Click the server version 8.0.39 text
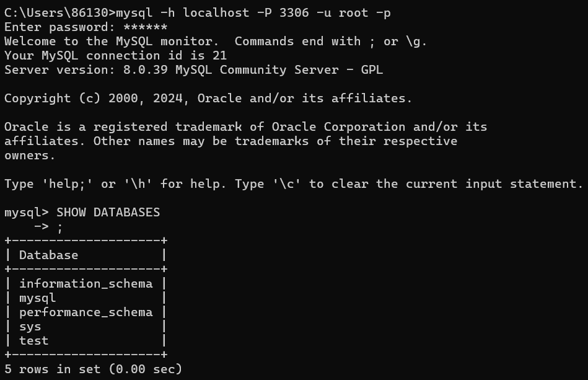588x380 pixels. pos(146,70)
